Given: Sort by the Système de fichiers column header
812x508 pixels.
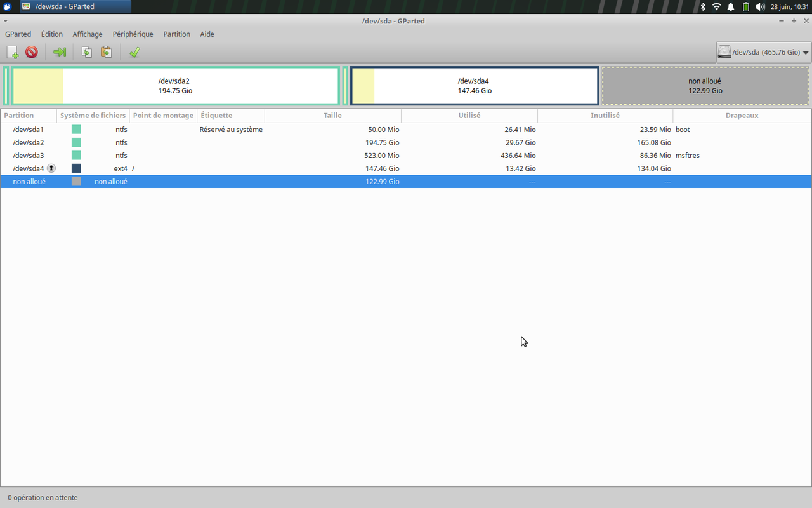Looking at the screenshot, I should tap(93, 116).
